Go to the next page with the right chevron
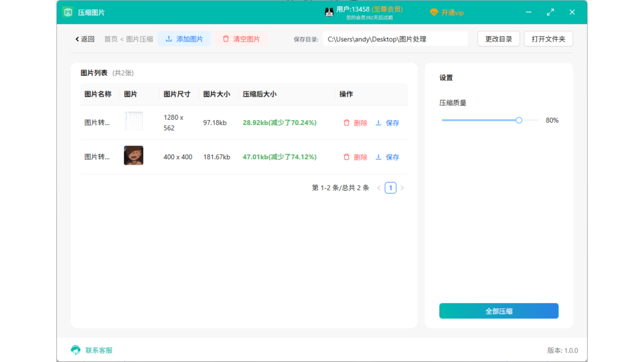Viewport: 644px width, 362px height. point(402,187)
